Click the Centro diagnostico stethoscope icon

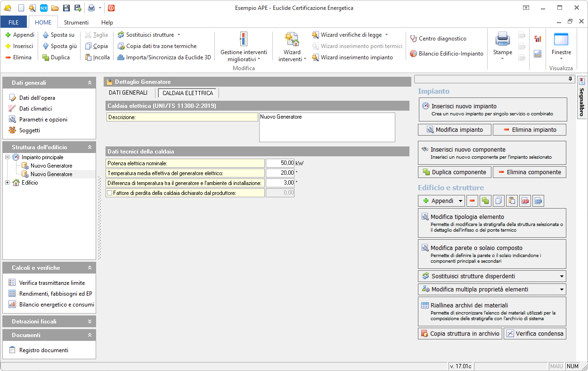(x=413, y=39)
